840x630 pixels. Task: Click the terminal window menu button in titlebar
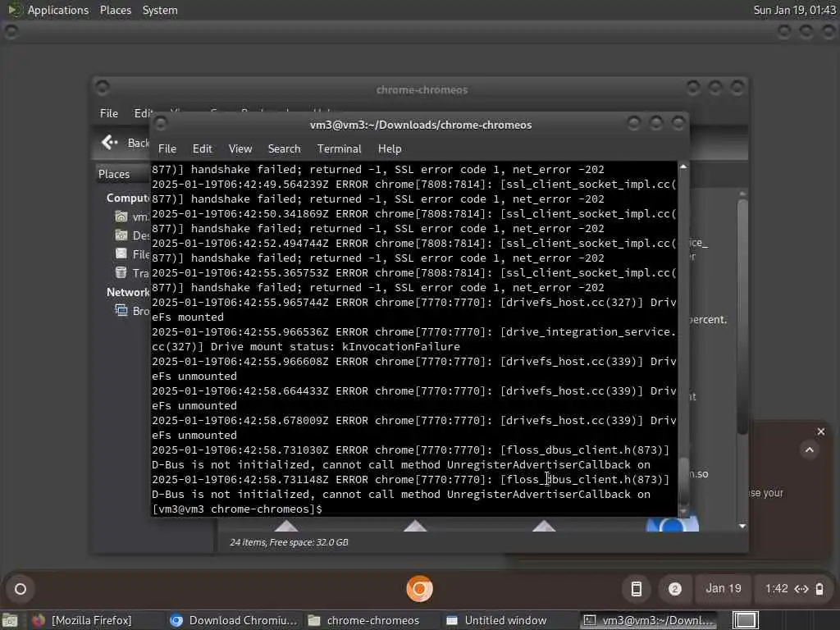[160, 124]
